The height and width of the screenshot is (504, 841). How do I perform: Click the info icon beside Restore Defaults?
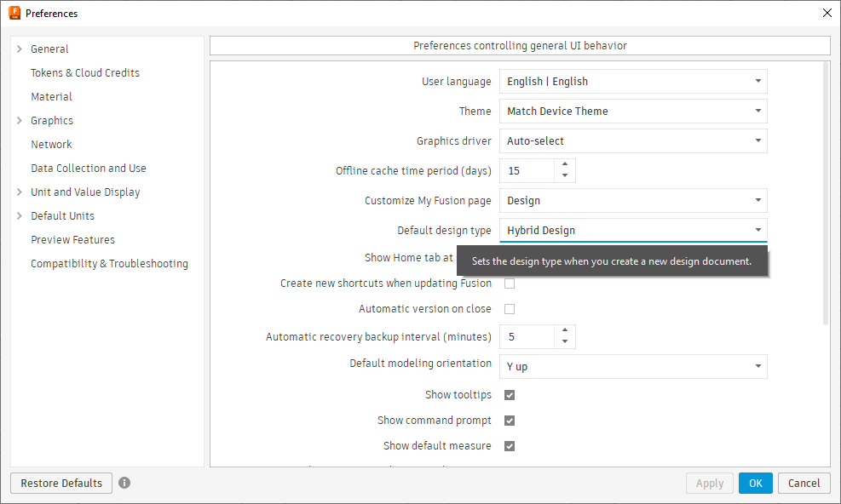(x=124, y=483)
